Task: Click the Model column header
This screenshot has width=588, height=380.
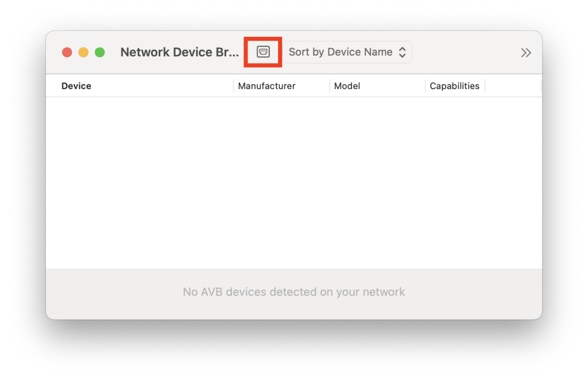Action: (x=347, y=86)
